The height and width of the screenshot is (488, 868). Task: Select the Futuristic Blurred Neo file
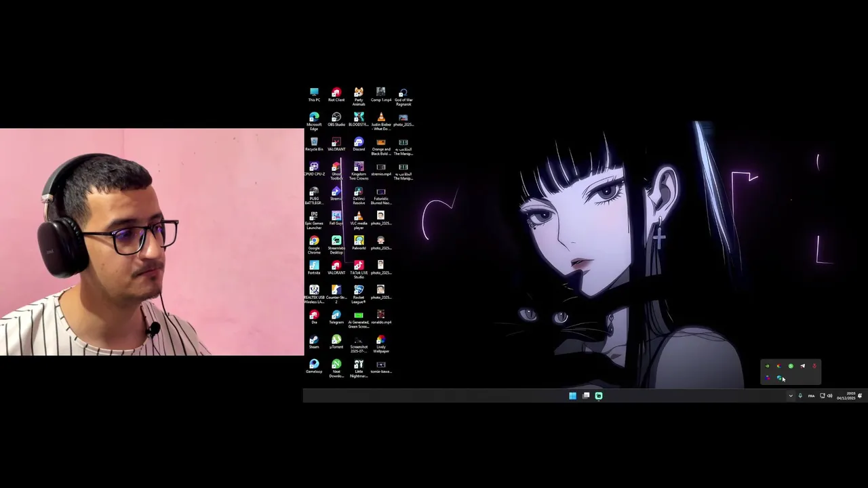tap(381, 196)
